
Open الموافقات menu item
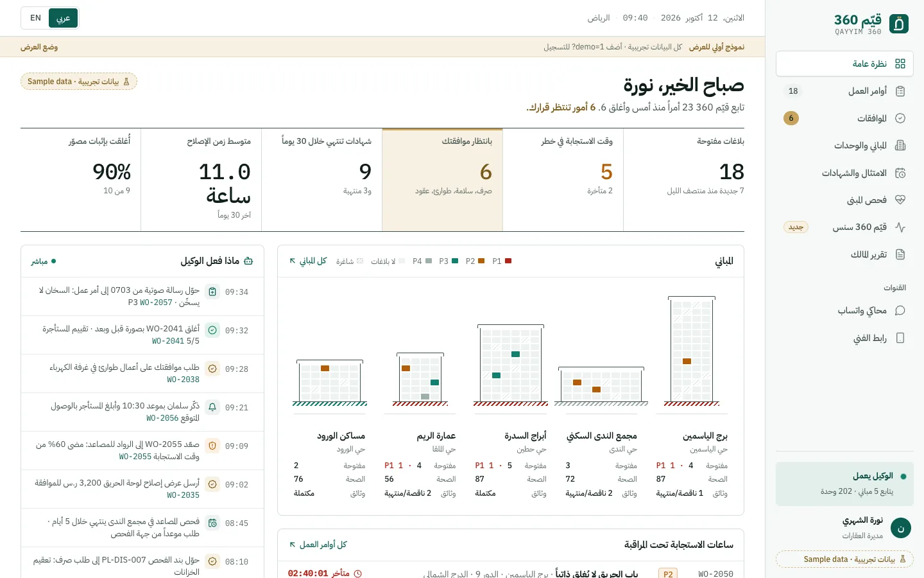(x=844, y=118)
